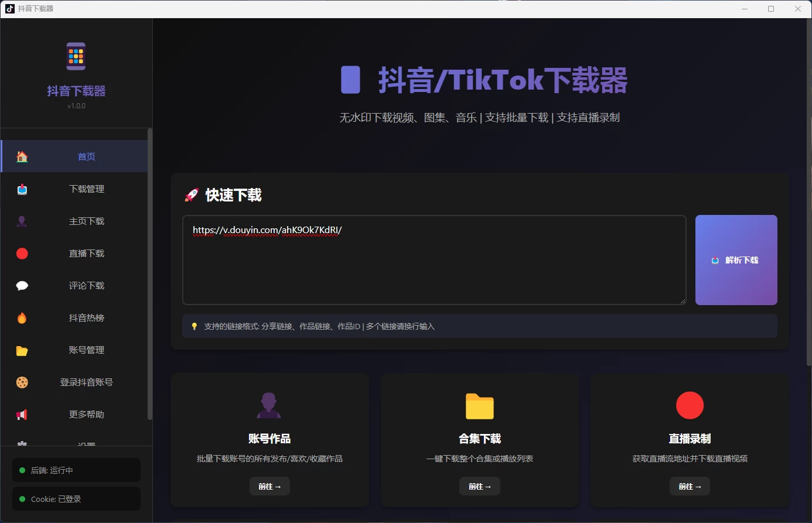This screenshot has width=812, height=523.
Task: Select 登录抖音账号 menu entry
Action: [74, 382]
